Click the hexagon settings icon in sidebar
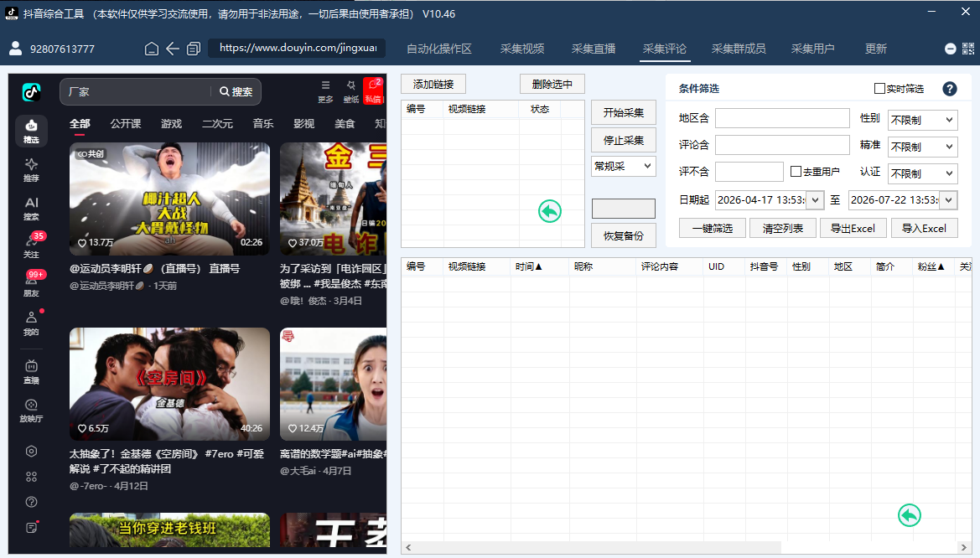This screenshot has width=980, height=558. click(31, 451)
